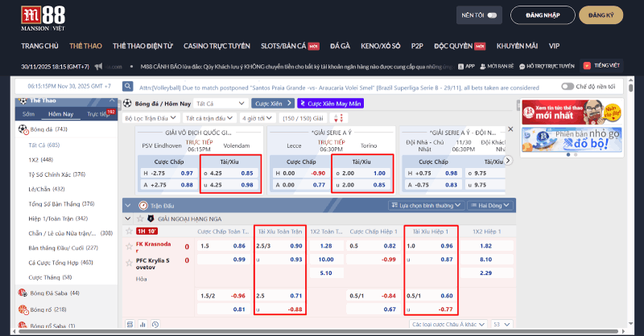Open the Hai Dòng display dropdown
Viewport: 644px width, 336px height.
pos(490,206)
